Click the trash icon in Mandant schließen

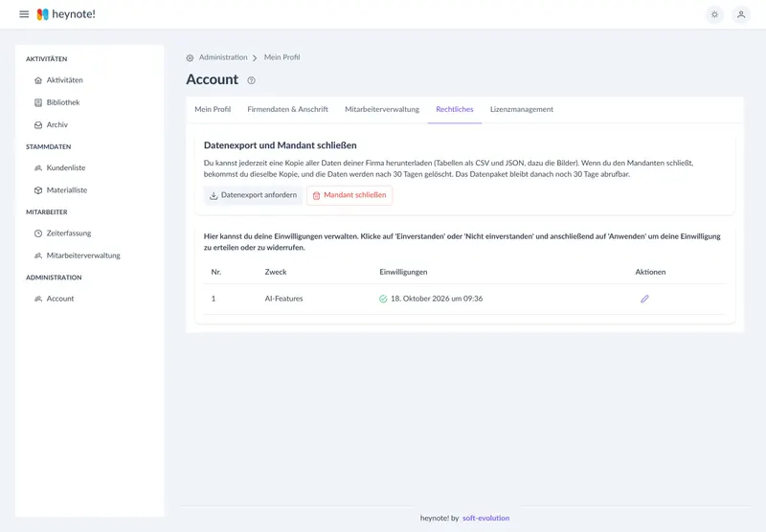click(316, 196)
